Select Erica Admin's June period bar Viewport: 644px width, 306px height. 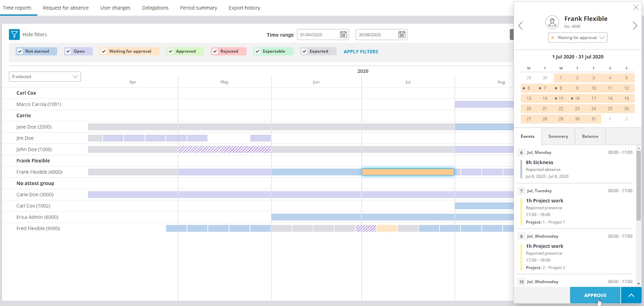(x=316, y=217)
